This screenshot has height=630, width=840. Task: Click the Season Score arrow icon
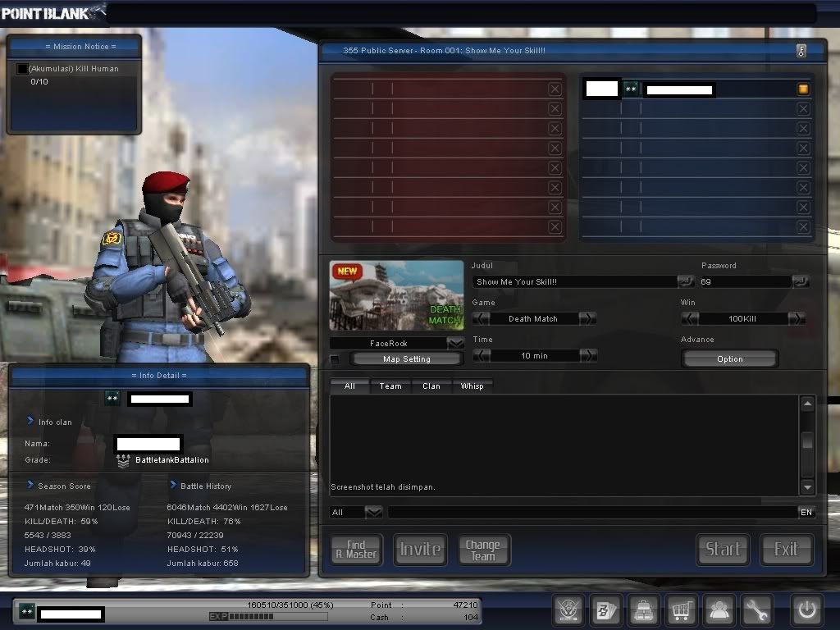click(x=30, y=485)
